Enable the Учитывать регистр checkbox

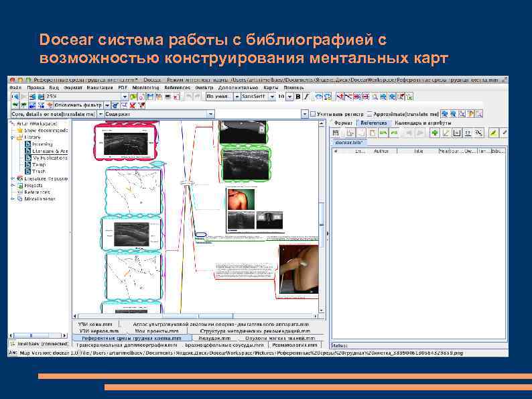point(313,115)
